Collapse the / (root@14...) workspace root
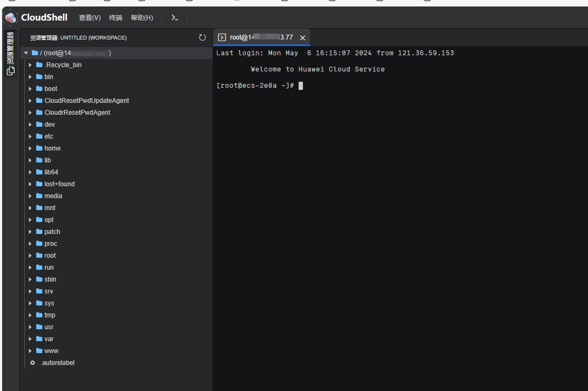Screen dimensions: 588x391 pos(26,53)
